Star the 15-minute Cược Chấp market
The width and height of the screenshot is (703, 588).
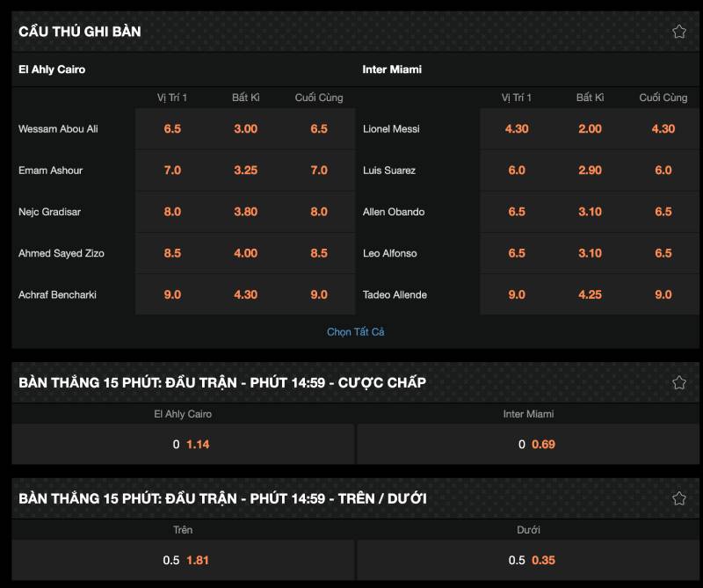(x=678, y=382)
